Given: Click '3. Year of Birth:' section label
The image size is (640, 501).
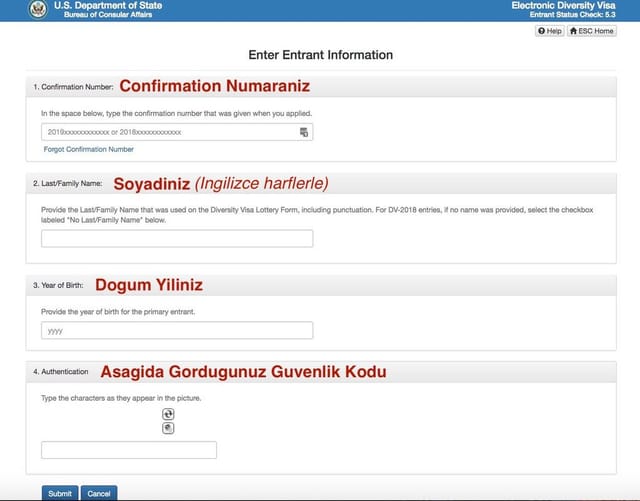Looking at the screenshot, I should pos(58,285).
